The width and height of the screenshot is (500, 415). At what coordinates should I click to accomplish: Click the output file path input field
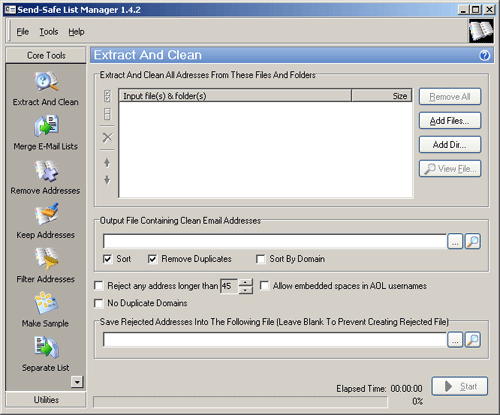pyautogui.click(x=275, y=241)
